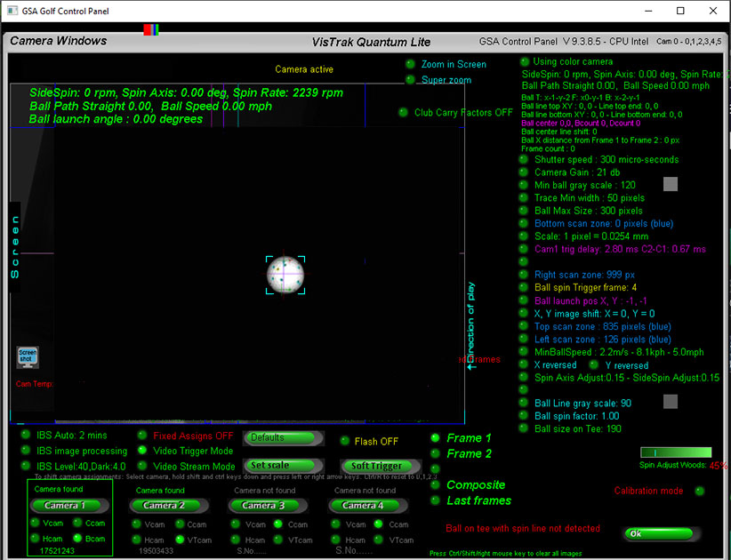731x560 pixels.
Task: Select Video Stream Mode
Action: click(x=141, y=466)
